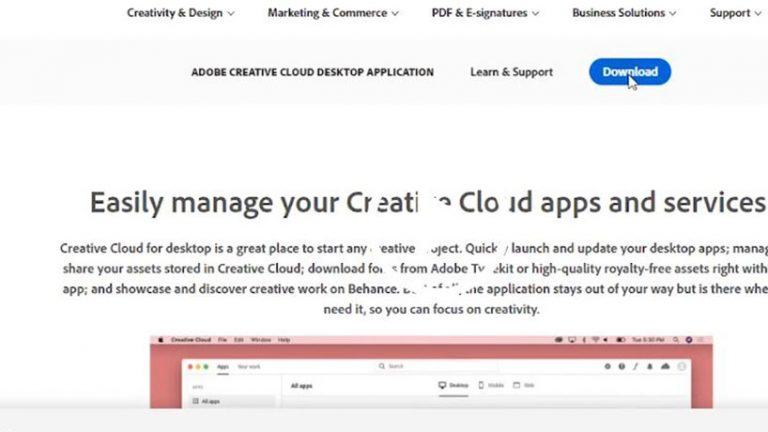Open the Business Solutions dropdown
This screenshot has width=768, height=432.
[624, 13]
